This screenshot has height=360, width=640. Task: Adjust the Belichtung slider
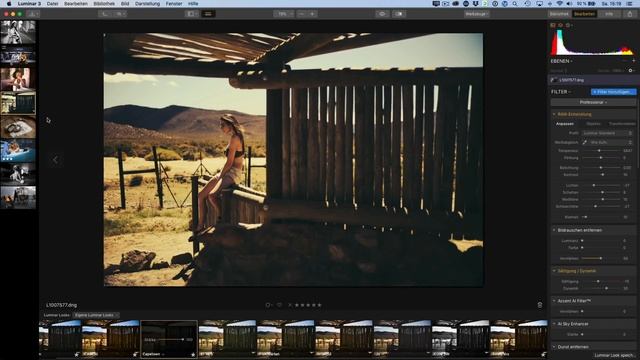pos(601,168)
